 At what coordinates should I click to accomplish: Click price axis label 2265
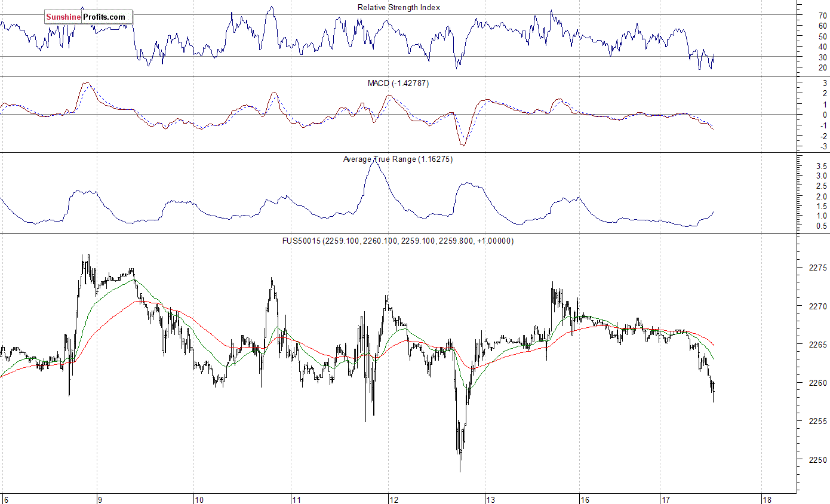(819, 345)
